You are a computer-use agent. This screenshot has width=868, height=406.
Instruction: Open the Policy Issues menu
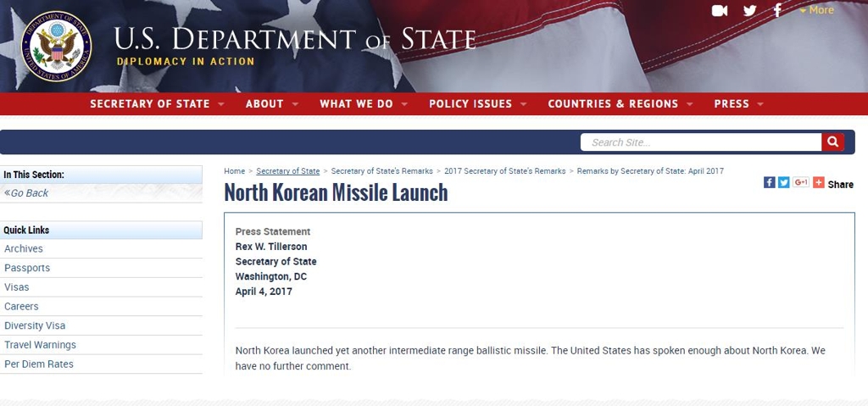click(478, 103)
